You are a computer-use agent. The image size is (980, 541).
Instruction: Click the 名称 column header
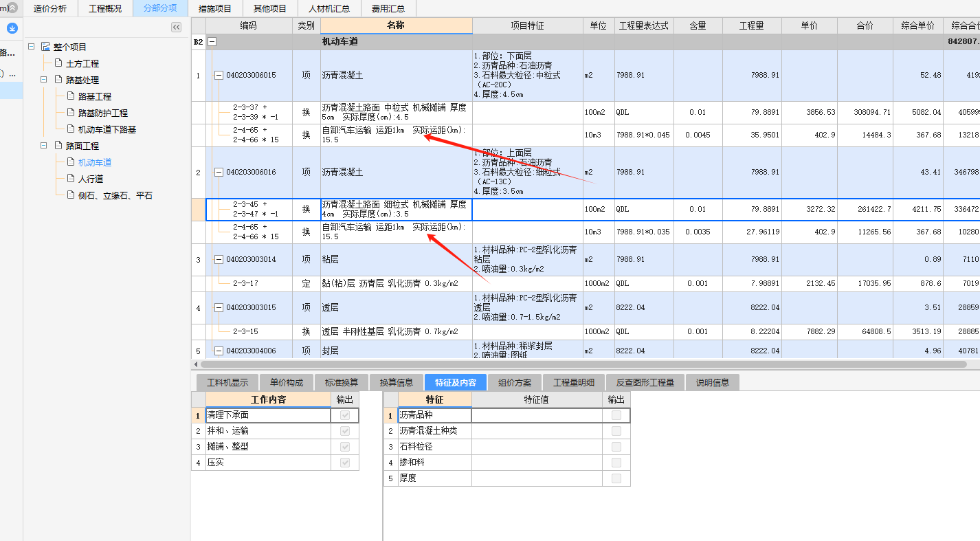click(396, 25)
